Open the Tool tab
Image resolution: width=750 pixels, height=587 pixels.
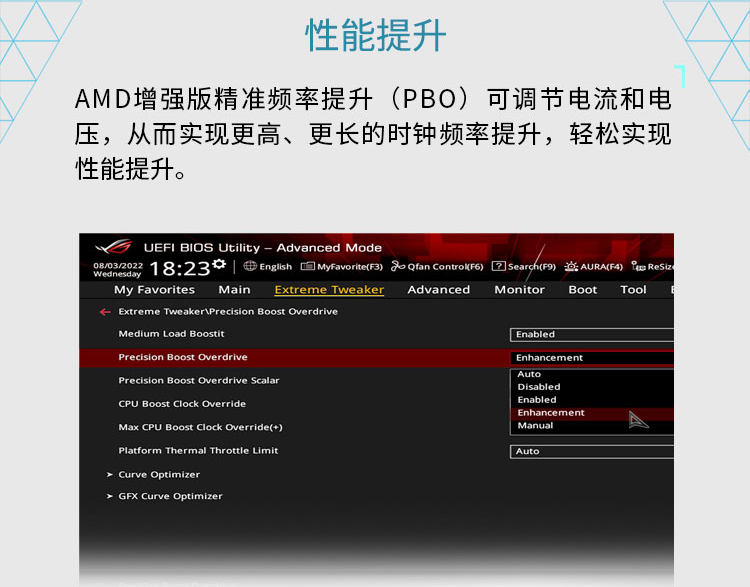633,289
